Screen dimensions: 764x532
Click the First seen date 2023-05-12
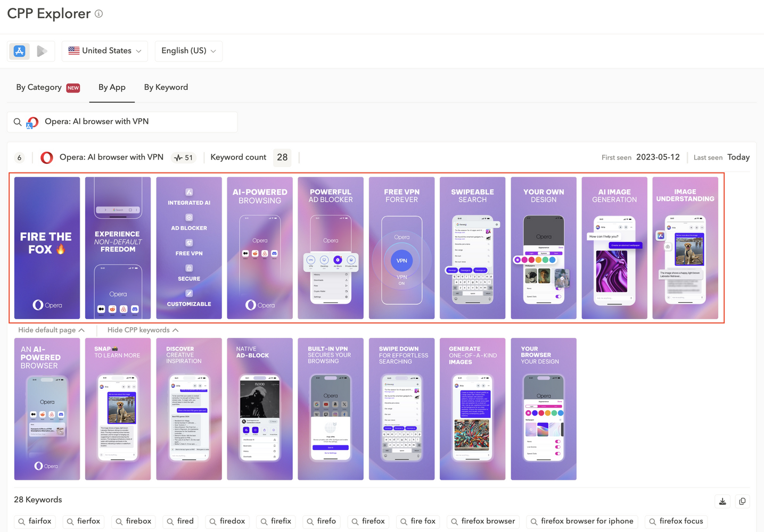(658, 157)
